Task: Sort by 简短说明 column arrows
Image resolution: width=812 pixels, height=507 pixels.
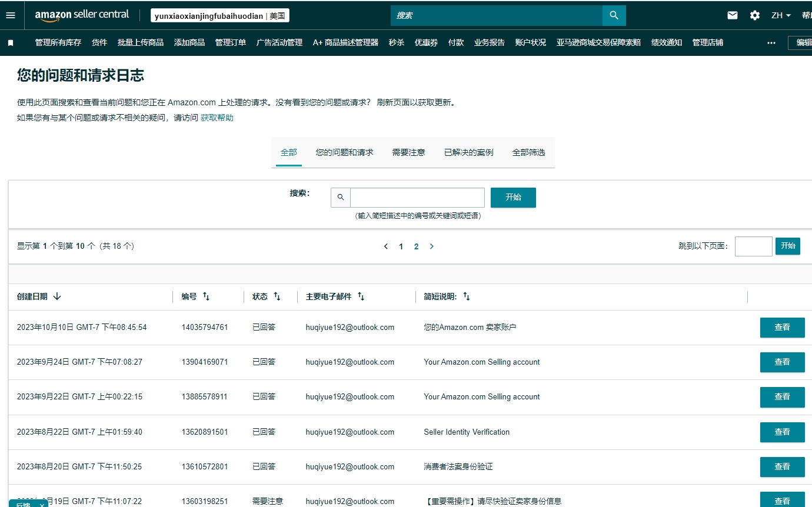Action: click(466, 296)
